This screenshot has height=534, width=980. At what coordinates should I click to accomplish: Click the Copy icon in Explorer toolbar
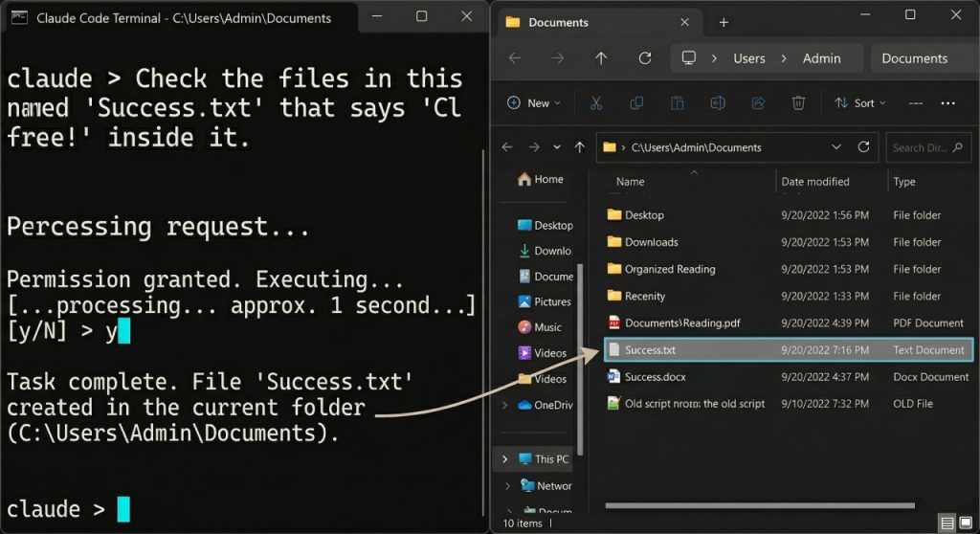click(636, 103)
